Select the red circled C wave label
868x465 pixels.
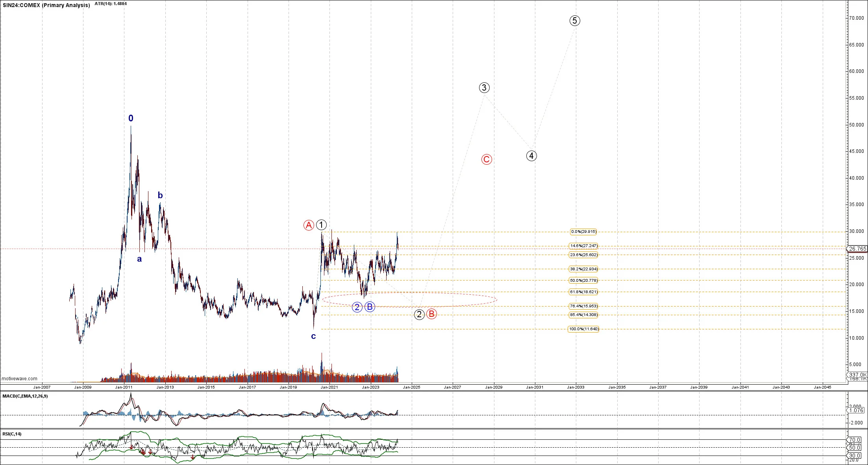(487, 160)
